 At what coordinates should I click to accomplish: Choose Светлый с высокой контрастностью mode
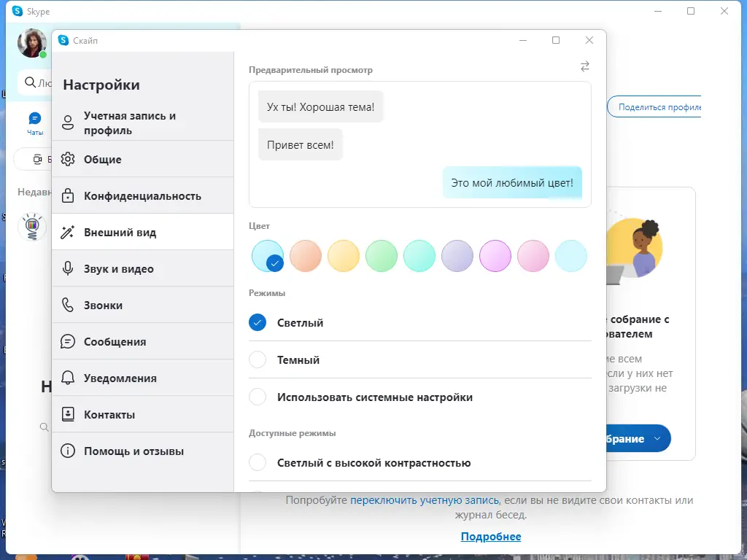(258, 462)
